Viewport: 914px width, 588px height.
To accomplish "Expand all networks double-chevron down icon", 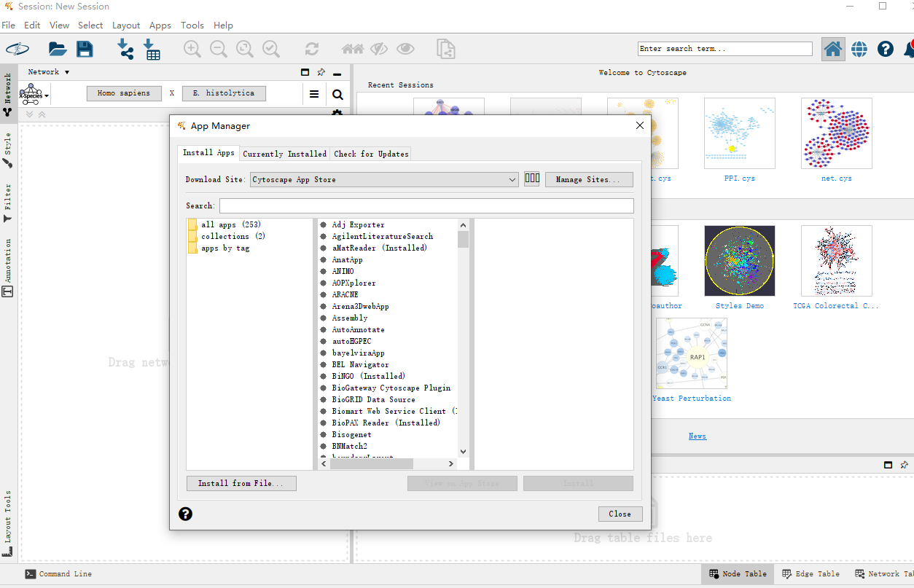I will click(30, 114).
